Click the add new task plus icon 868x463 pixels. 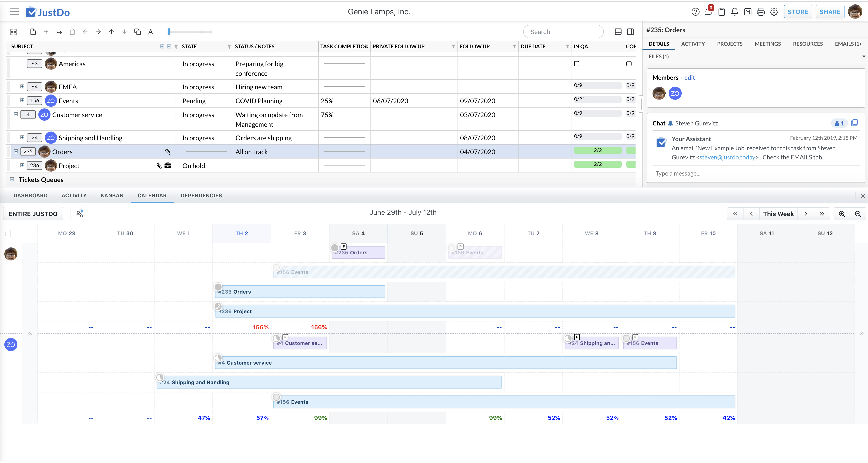click(46, 32)
